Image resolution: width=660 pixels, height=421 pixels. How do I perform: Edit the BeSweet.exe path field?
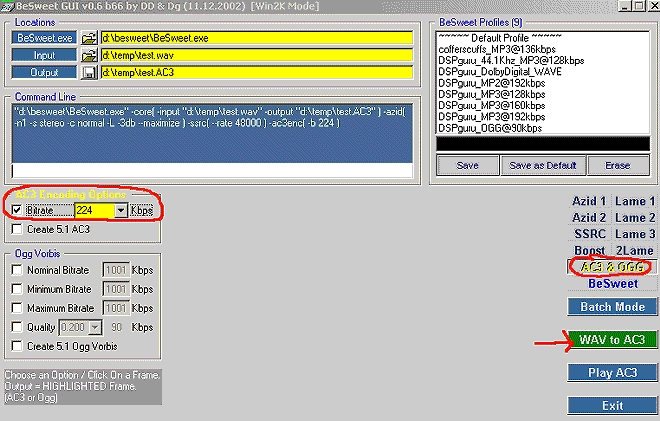(257, 38)
